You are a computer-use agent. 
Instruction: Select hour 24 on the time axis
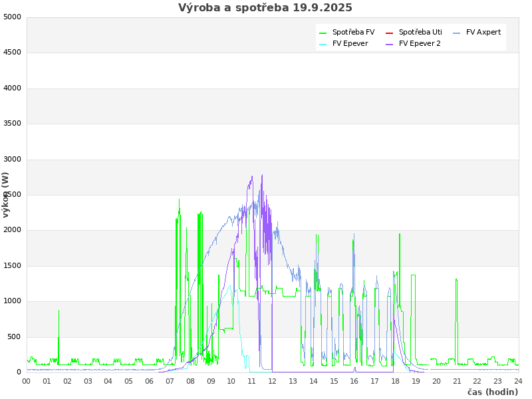518,381
